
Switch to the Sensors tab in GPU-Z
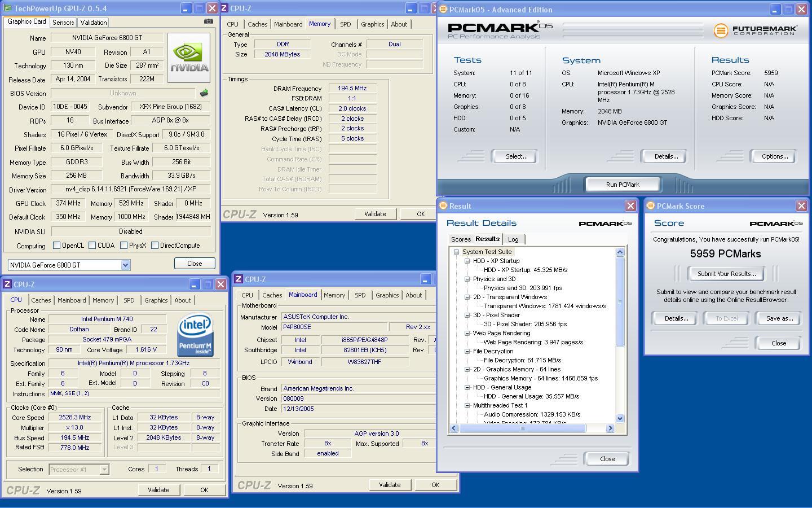pyautogui.click(x=63, y=22)
